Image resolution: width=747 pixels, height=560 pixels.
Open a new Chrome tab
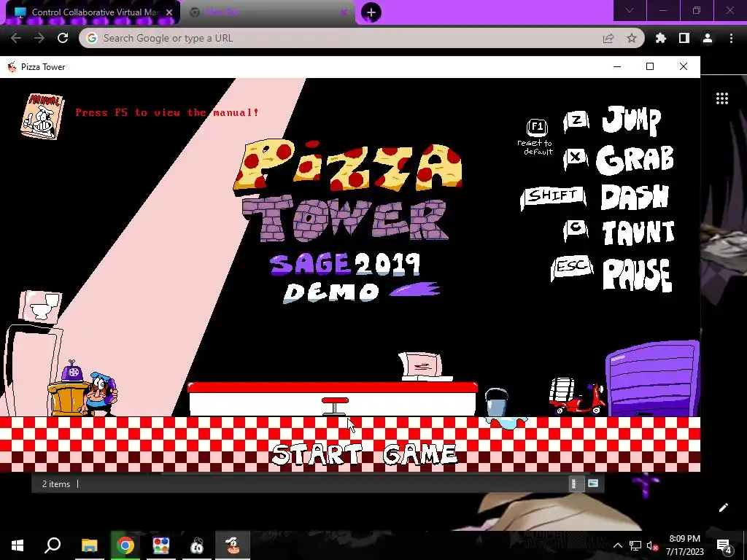point(371,12)
